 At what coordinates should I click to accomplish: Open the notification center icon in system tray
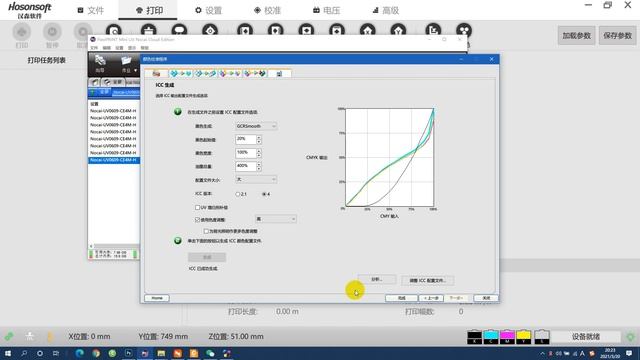[629, 353]
